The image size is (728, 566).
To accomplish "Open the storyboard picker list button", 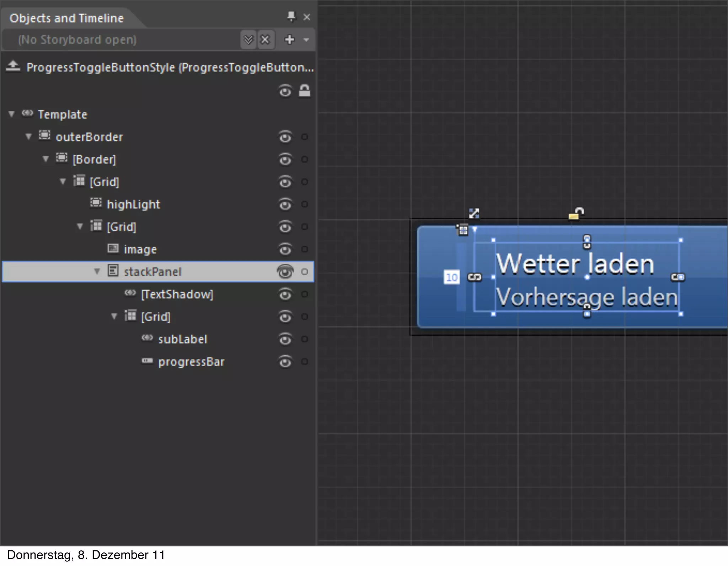I will pos(248,39).
